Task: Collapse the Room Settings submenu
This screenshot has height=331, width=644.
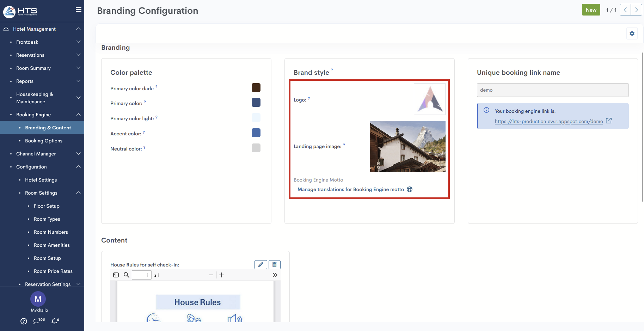Action: point(78,193)
